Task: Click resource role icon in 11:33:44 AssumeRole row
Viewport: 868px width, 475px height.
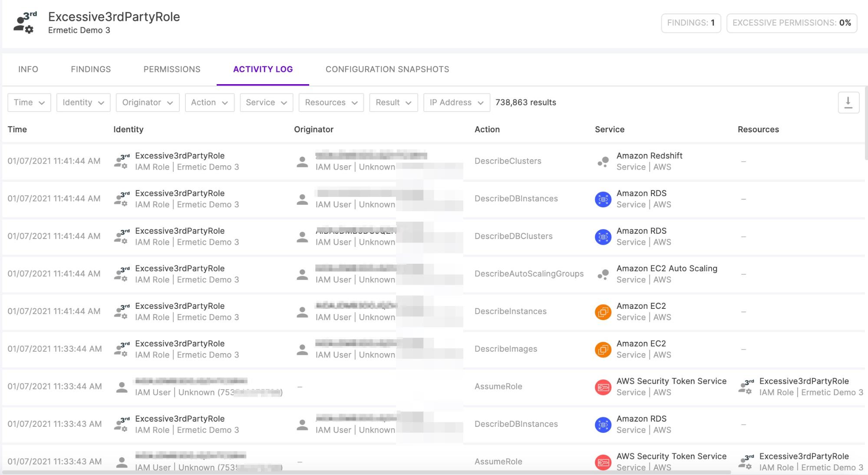Action: point(746,387)
